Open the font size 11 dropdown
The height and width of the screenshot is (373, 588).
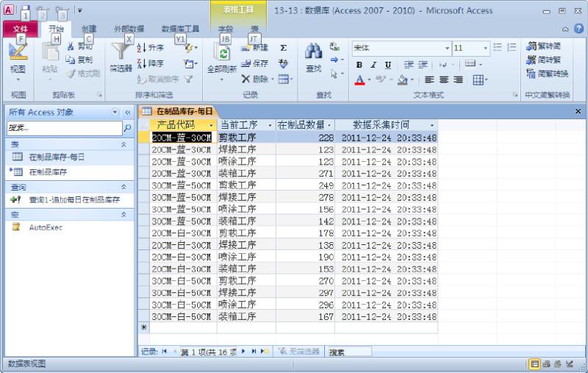tap(486, 48)
